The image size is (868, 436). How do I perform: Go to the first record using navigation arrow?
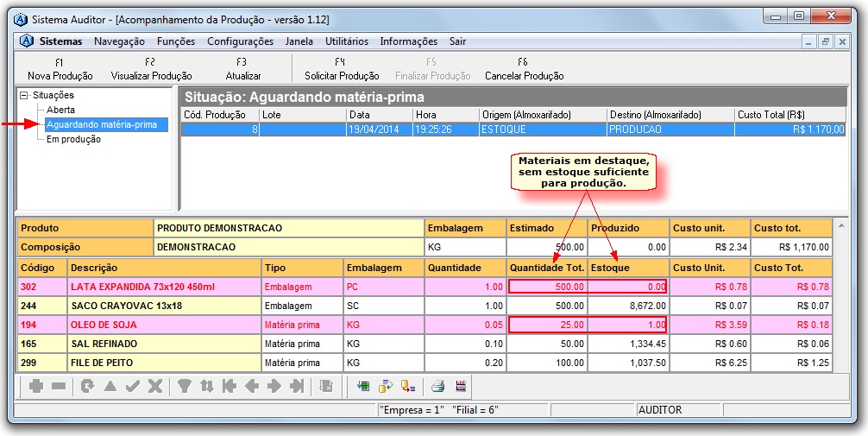coord(230,387)
